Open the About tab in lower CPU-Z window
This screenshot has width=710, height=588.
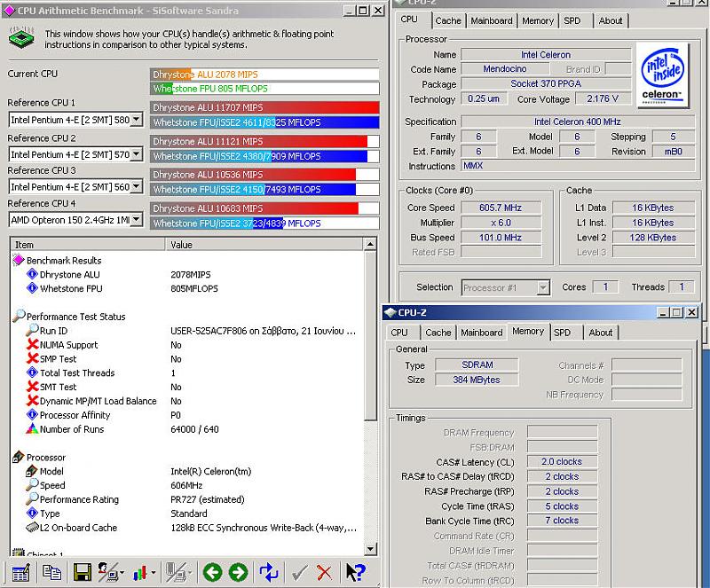[x=601, y=333]
